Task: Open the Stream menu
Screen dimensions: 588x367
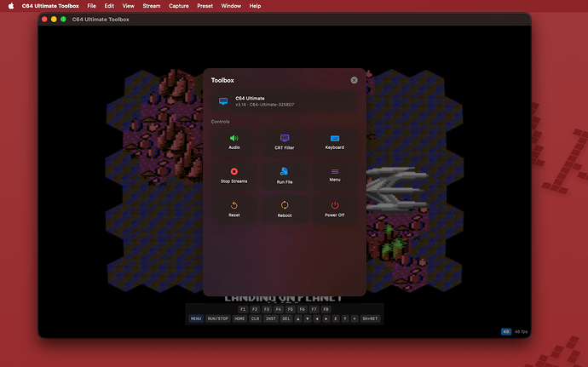Action: (x=152, y=6)
